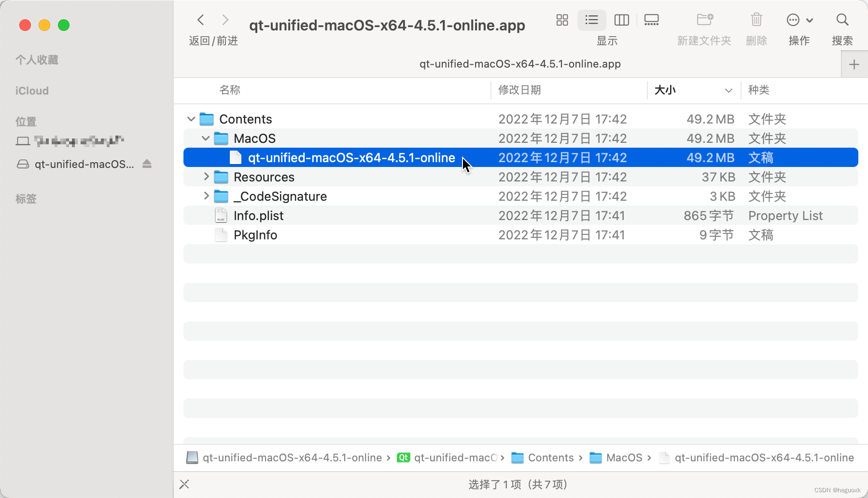Sort by kind column header
The width and height of the screenshot is (868, 498).
coord(759,90)
